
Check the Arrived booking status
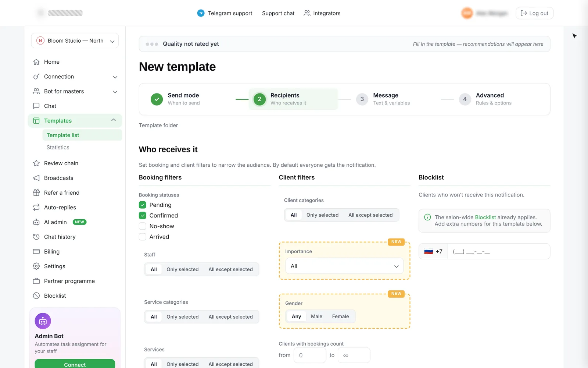(x=143, y=237)
